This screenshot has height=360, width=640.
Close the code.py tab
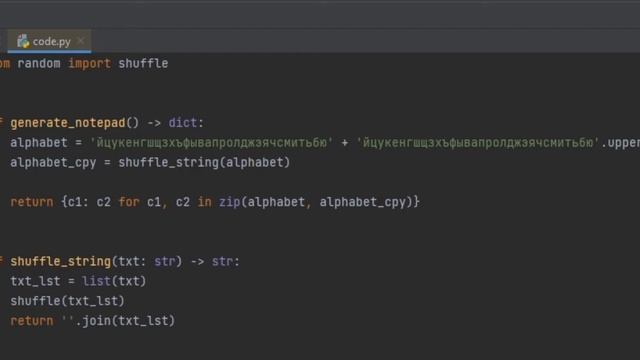[x=81, y=41]
